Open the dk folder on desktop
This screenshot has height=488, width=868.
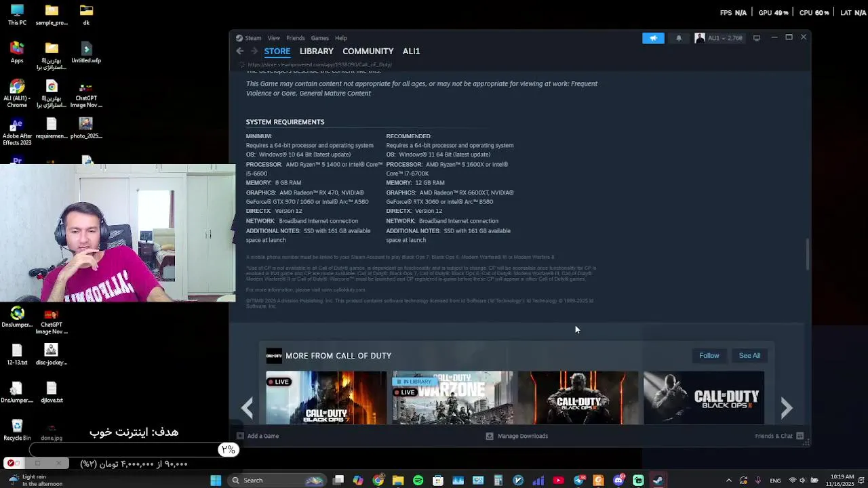coord(86,15)
